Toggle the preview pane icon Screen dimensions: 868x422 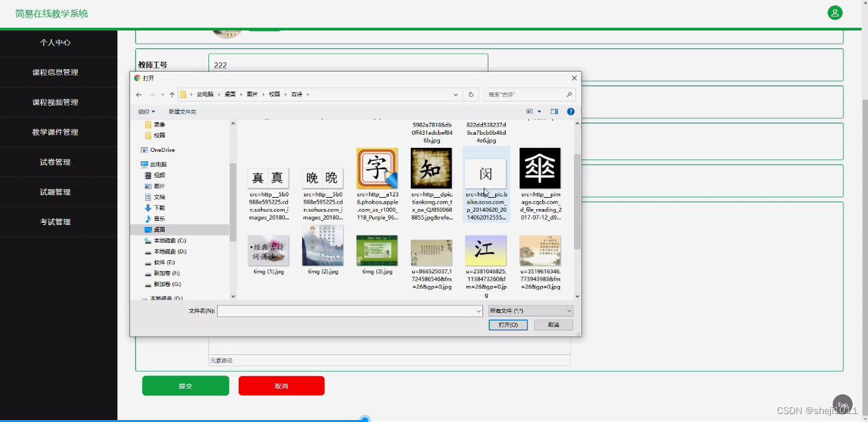[555, 111]
